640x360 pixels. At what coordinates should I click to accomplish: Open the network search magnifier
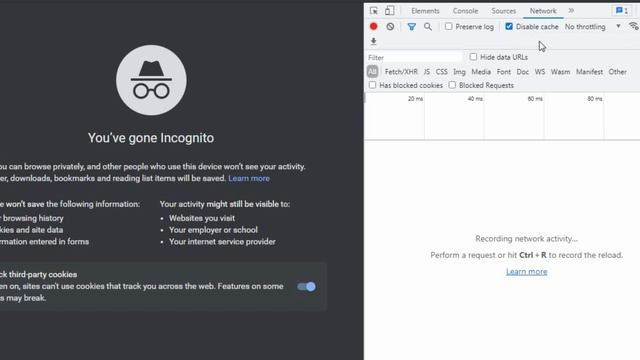427,27
